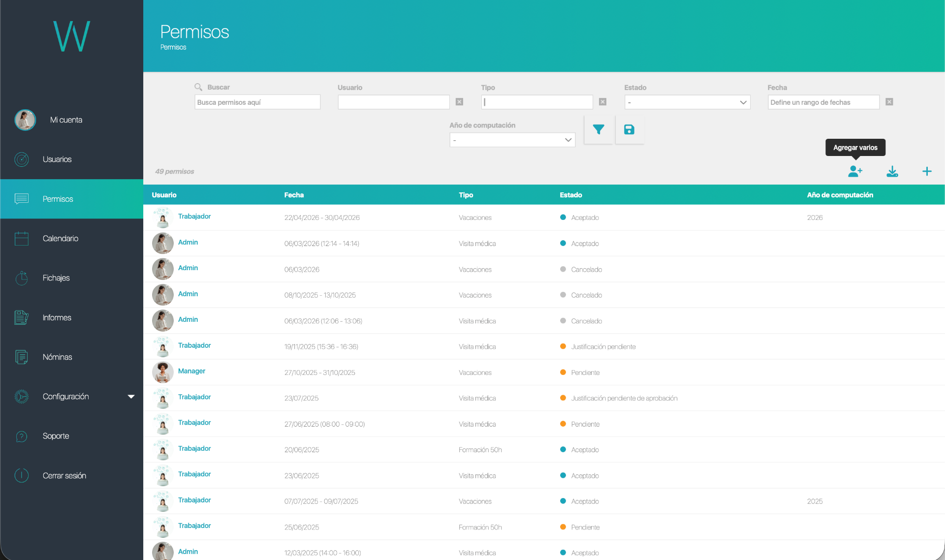Click the plus icon to add permiso
Viewport: 945px width, 560px height.
tap(927, 171)
